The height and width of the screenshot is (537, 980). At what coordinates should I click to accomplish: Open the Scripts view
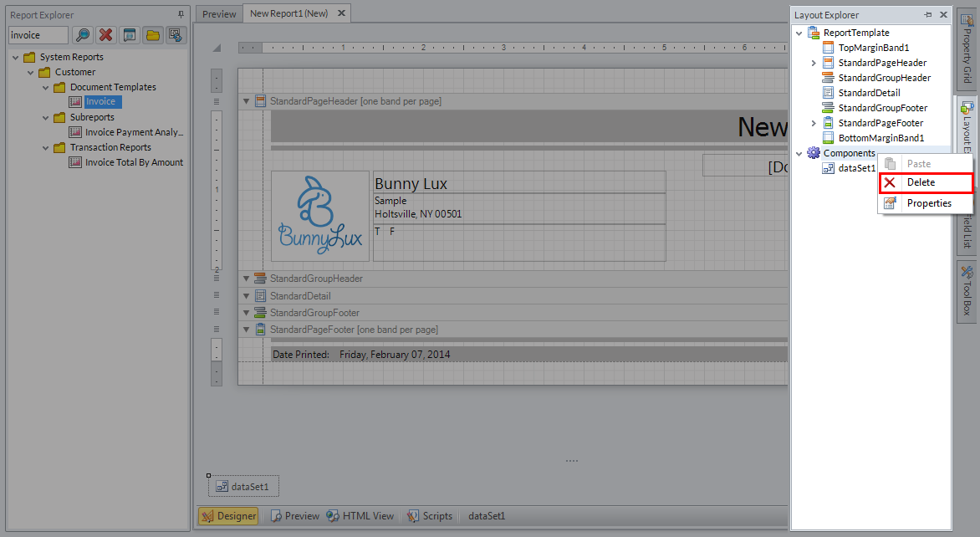tap(430, 516)
